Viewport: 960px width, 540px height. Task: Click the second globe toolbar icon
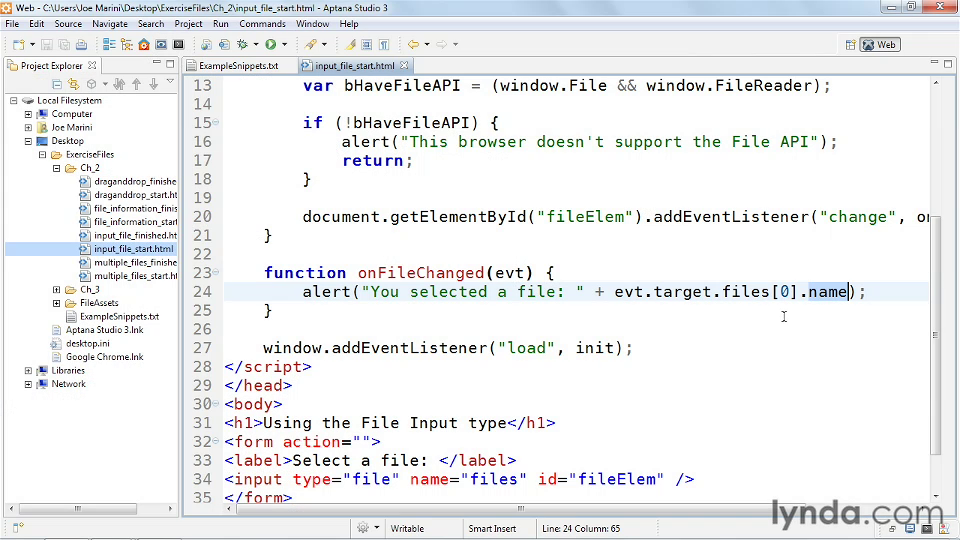(224, 45)
